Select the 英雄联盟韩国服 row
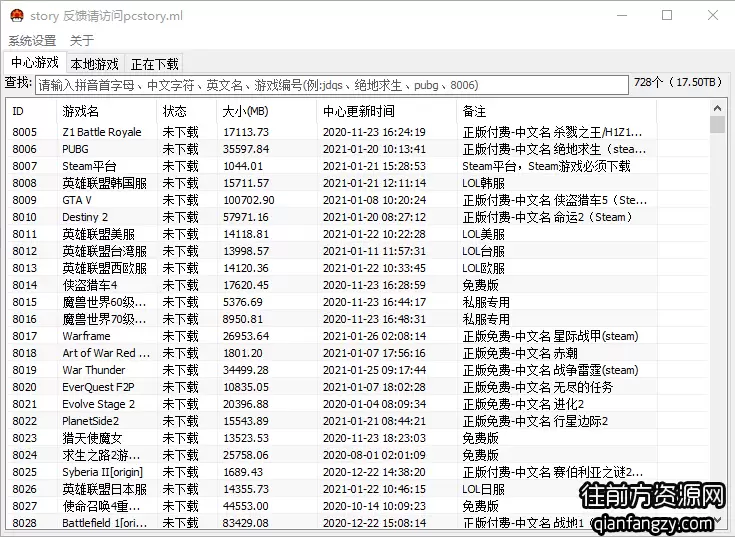Screen dimensions: 735x537 point(358,183)
